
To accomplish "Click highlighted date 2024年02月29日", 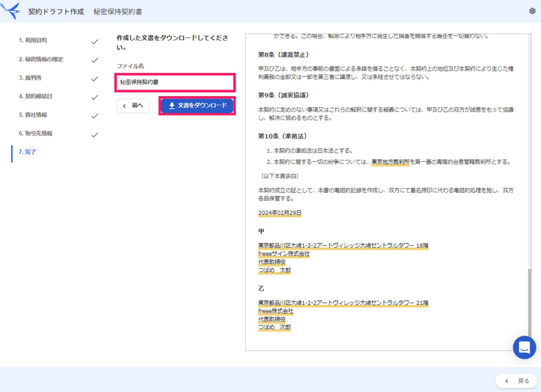I will click(x=280, y=213).
